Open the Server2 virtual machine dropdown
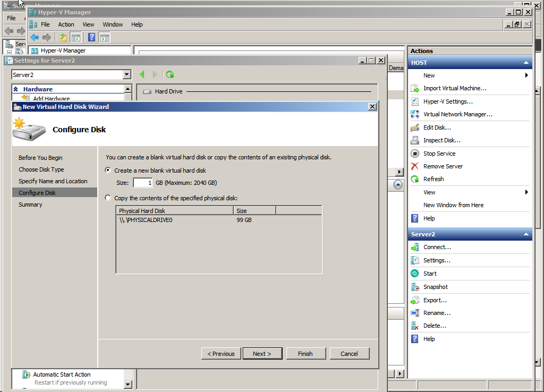Viewport: 544px width, 392px height. (127, 74)
